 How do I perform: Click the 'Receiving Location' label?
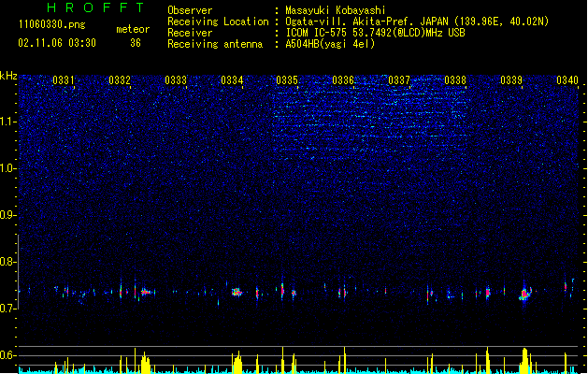pos(218,22)
